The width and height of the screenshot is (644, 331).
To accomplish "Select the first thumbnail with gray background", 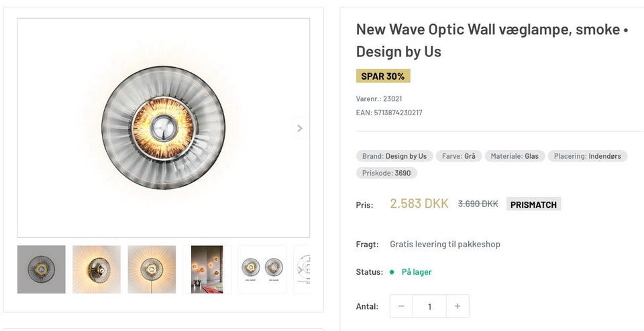I will tap(42, 269).
